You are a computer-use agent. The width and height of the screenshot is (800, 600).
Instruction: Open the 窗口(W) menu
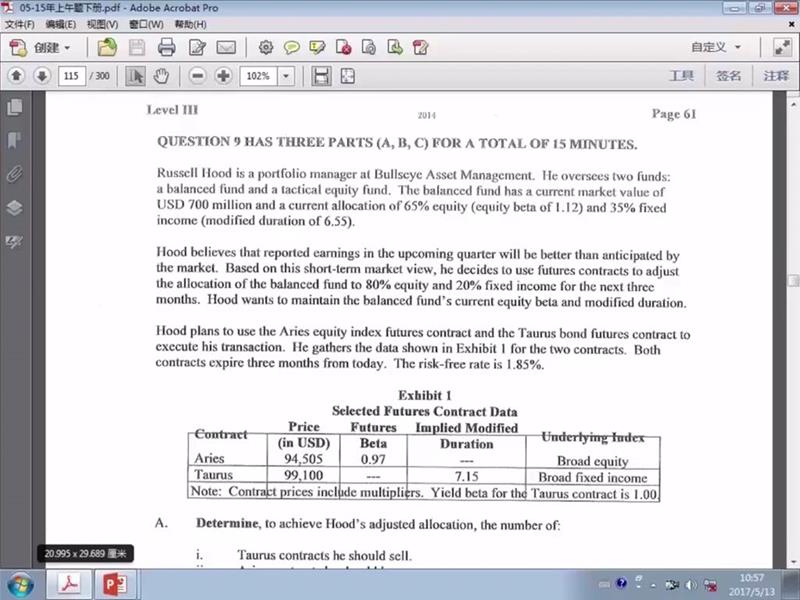(x=146, y=24)
